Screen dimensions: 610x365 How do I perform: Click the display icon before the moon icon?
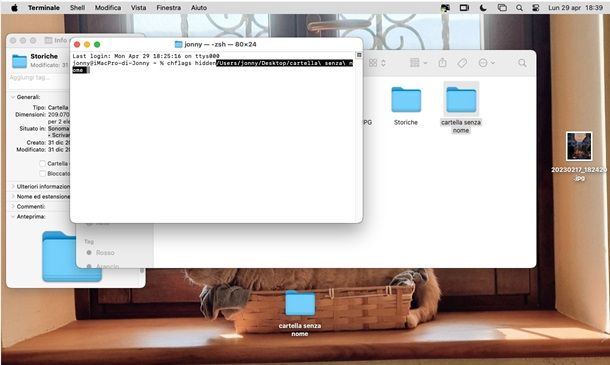(464, 8)
